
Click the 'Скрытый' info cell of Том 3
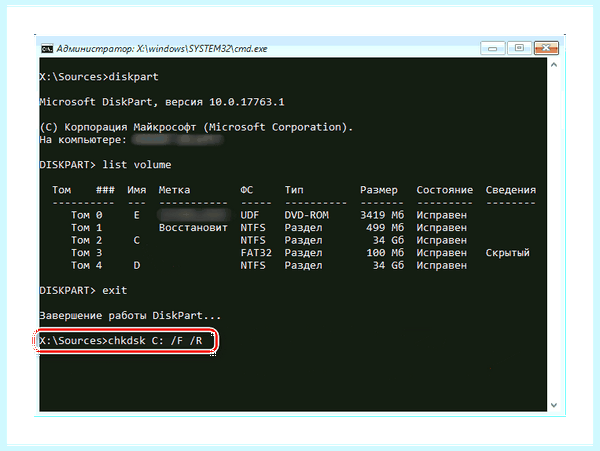508,253
